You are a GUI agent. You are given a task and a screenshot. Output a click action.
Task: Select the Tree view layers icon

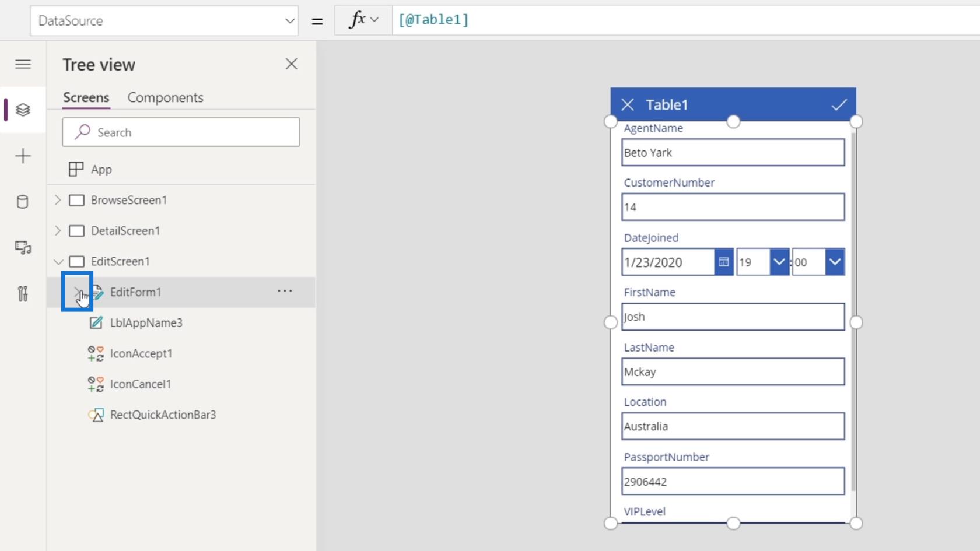click(23, 110)
